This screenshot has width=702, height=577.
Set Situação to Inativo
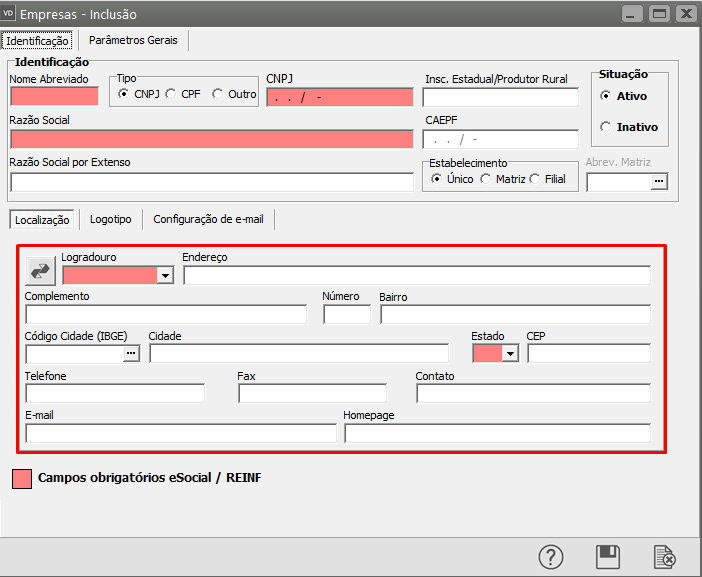tap(605, 127)
